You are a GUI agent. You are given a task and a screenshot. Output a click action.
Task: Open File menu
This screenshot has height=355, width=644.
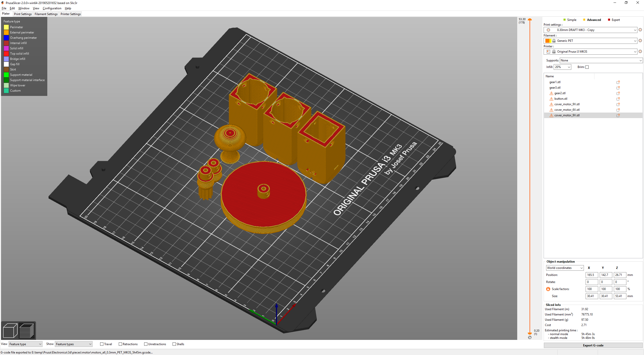pyautogui.click(x=4, y=8)
